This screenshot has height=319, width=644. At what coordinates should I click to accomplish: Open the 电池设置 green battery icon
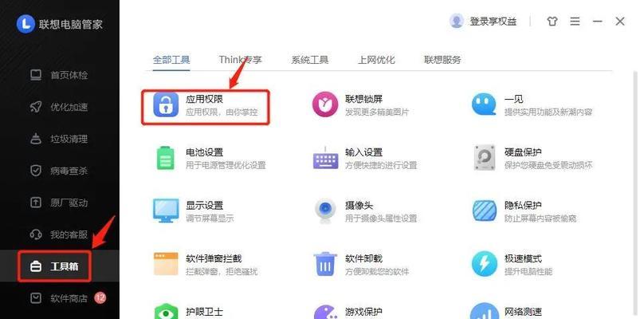point(166,158)
